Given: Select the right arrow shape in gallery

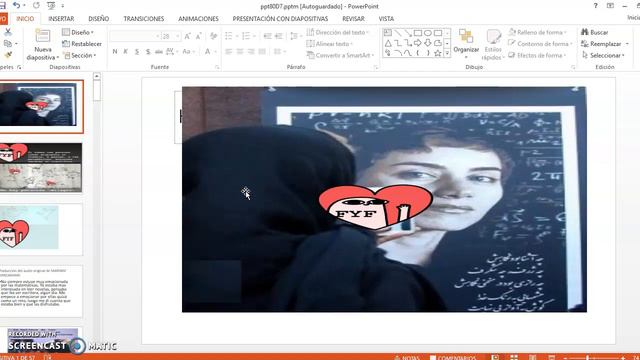Looking at the screenshot, I should [418, 43].
